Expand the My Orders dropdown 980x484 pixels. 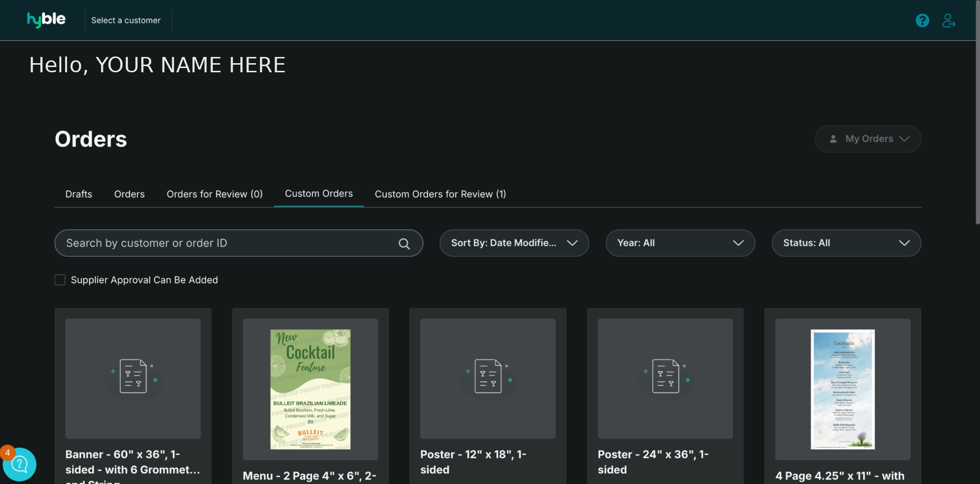click(x=868, y=139)
